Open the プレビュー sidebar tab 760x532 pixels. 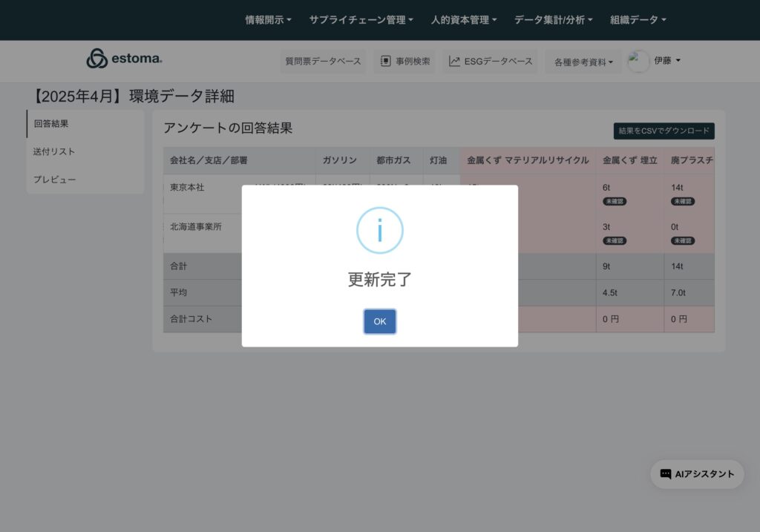pyautogui.click(x=54, y=180)
